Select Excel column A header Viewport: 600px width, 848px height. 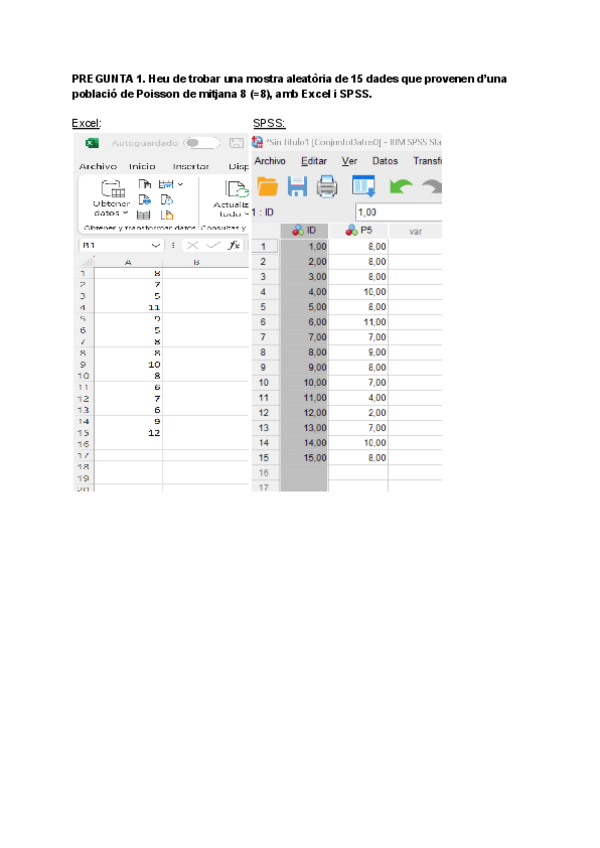[x=128, y=262]
